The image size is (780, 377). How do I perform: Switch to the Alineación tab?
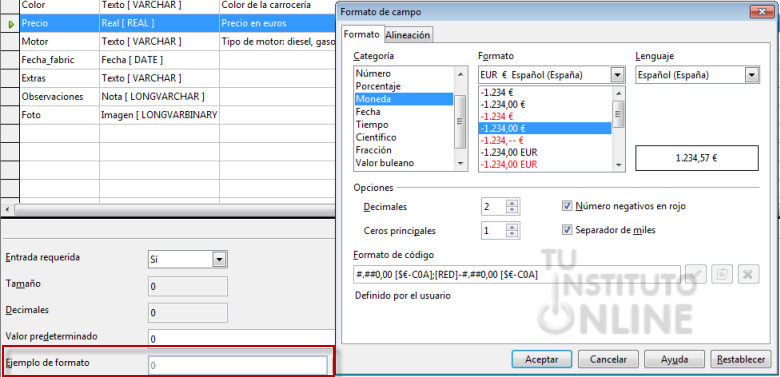coord(408,35)
